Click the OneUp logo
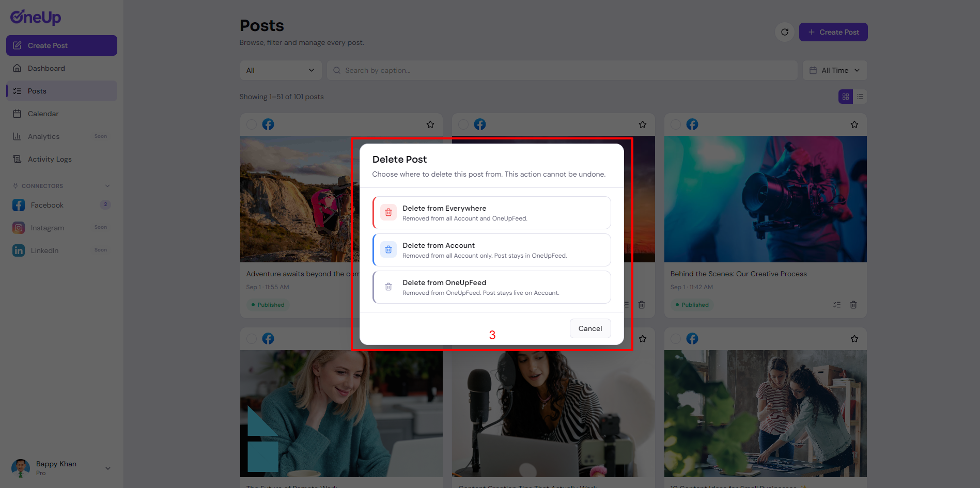Image resolution: width=980 pixels, height=488 pixels. pos(36,17)
